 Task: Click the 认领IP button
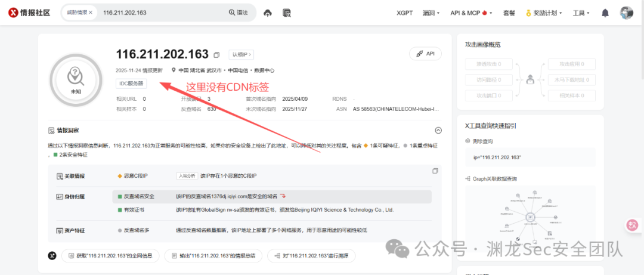click(241, 54)
